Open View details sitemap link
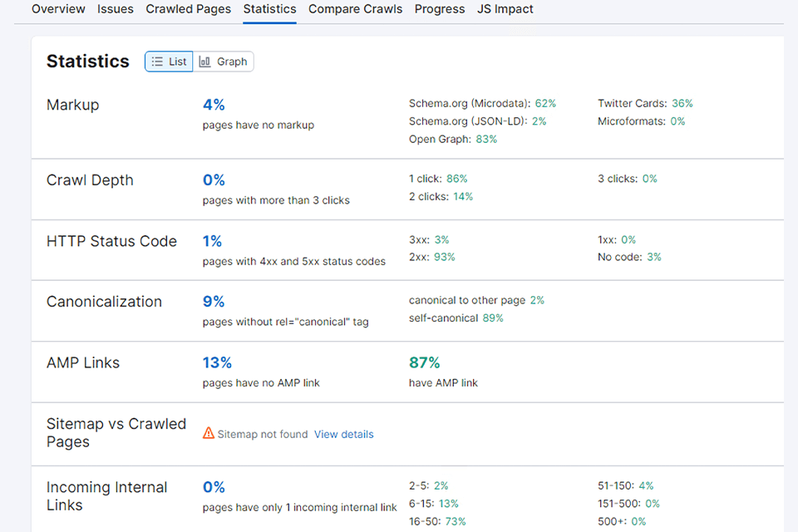 click(x=343, y=434)
